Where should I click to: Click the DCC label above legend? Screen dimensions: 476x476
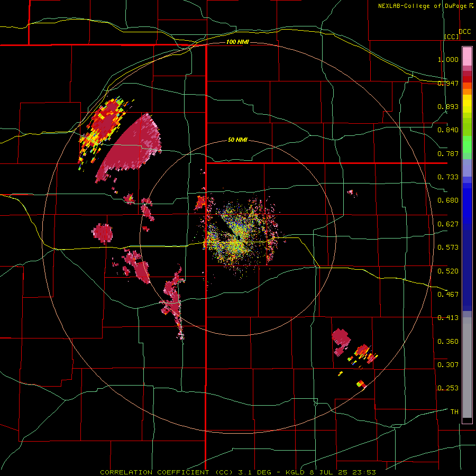pyautogui.click(x=464, y=32)
